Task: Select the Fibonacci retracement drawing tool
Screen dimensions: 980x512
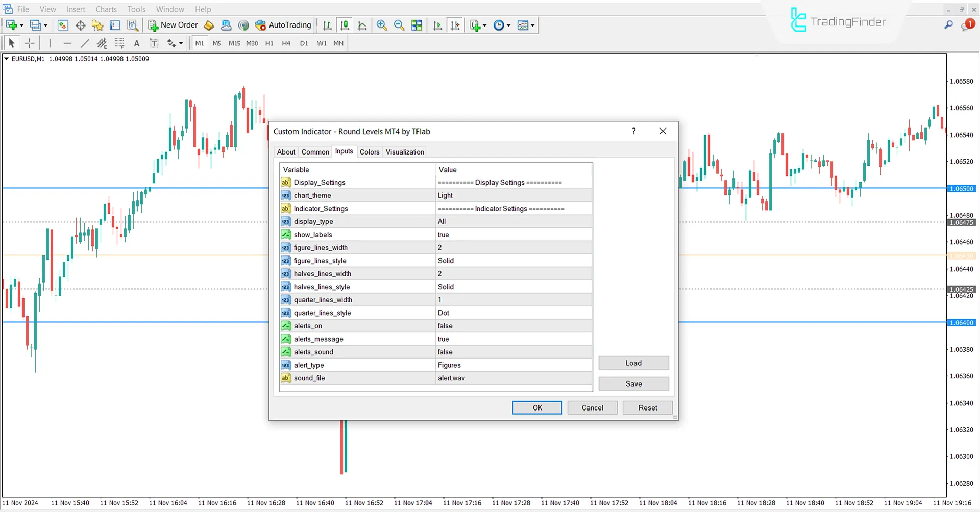Action: pos(119,43)
